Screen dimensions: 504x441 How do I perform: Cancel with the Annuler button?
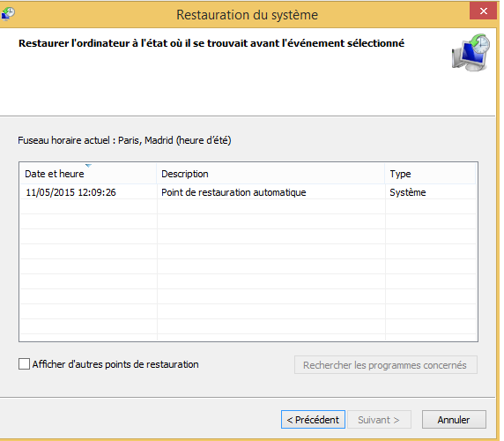pos(454,420)
